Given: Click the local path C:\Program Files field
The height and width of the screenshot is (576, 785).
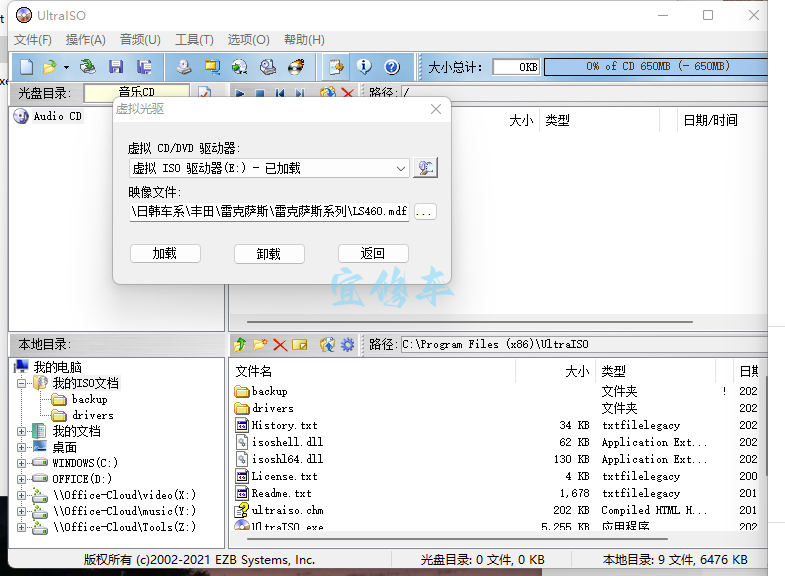Looking at the screenshot, I should (x=583, y=344).
